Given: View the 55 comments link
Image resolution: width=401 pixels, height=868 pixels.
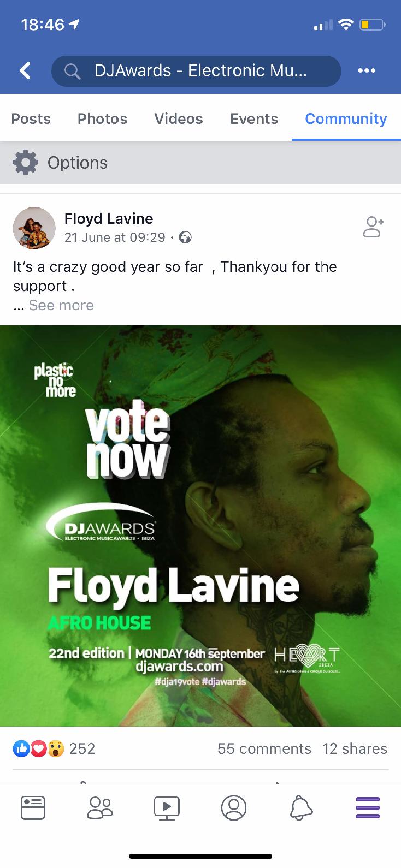Looking at the screenshot, I should 264,748.
